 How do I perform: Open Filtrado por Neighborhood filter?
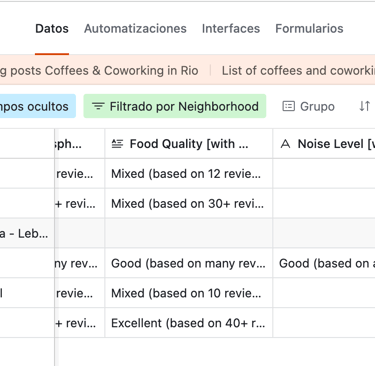pos(175,106)
